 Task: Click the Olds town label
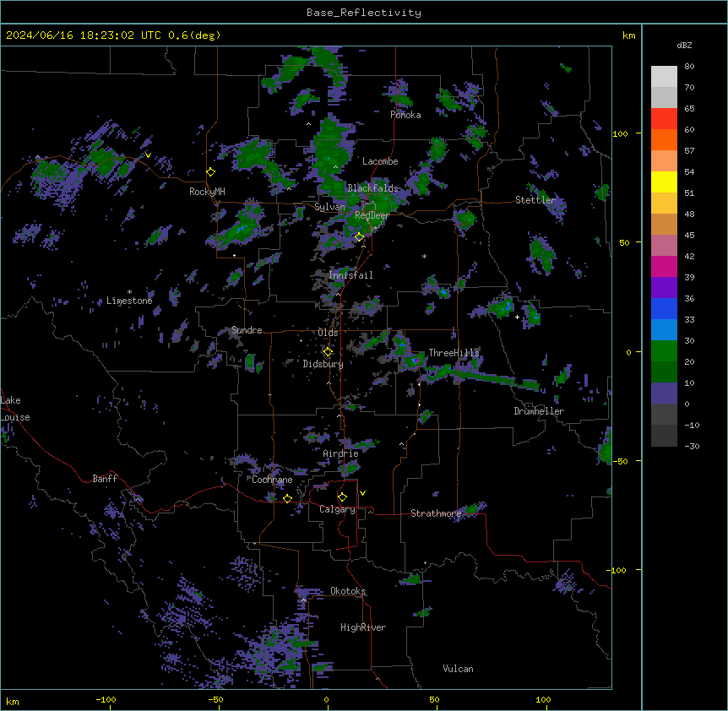(x=328, y=333)
